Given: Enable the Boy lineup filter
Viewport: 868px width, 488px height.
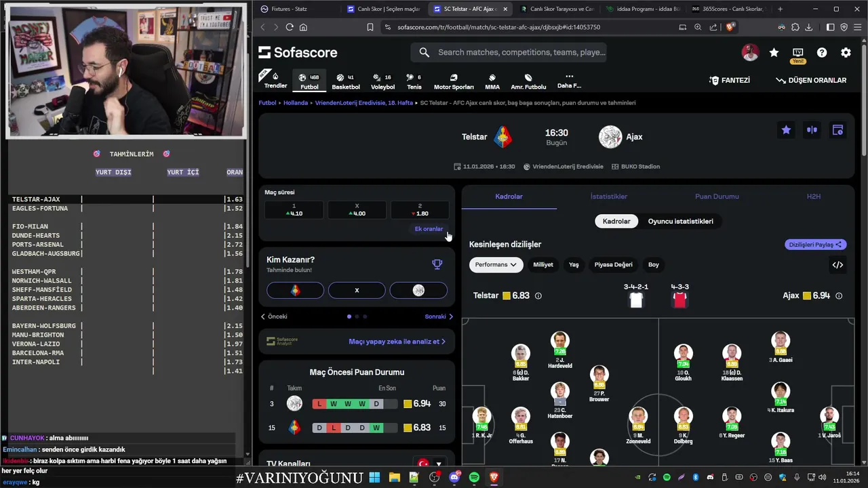Looking at the screenshot, I should pos(654,265).
